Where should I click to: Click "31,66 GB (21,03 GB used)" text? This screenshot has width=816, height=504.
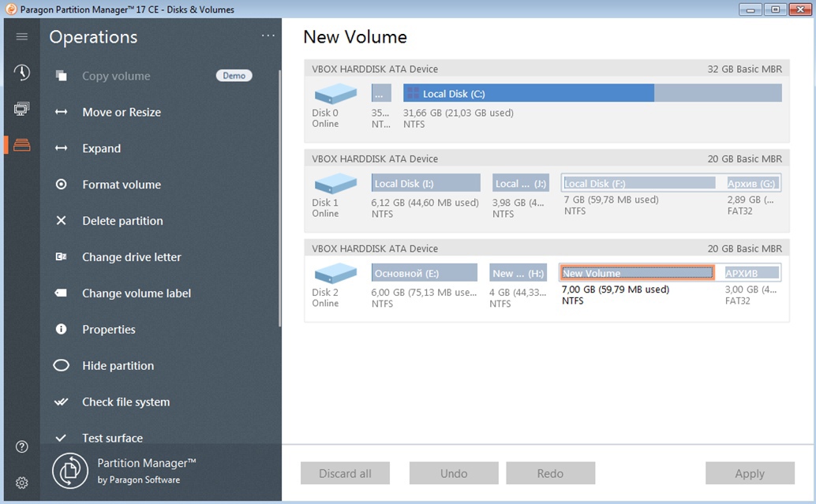point(459,113)
